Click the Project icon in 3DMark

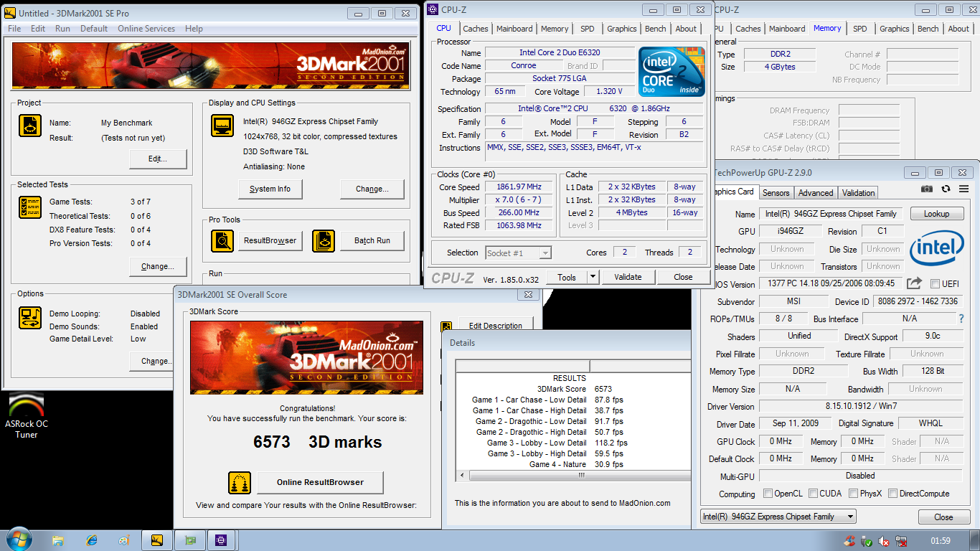pyautogui.click(x=30, y=126)
